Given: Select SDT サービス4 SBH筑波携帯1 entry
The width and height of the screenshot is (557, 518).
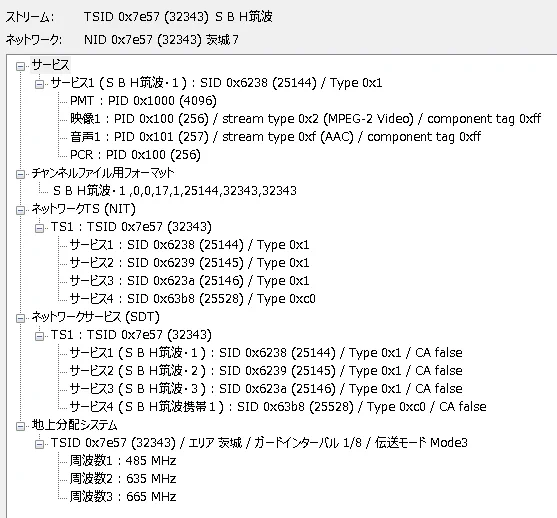Looking at the screenshot, I should click(x=278, y=407).
